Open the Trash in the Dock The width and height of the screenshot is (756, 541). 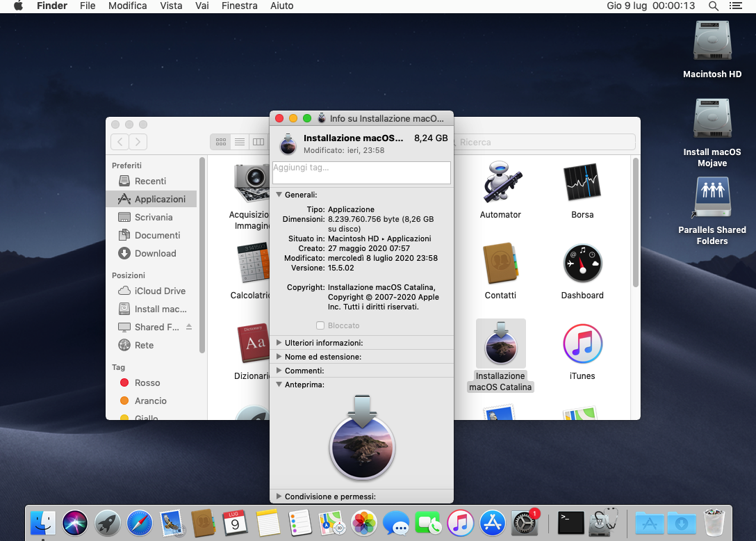pyautogui.click(x=714, y=522)
